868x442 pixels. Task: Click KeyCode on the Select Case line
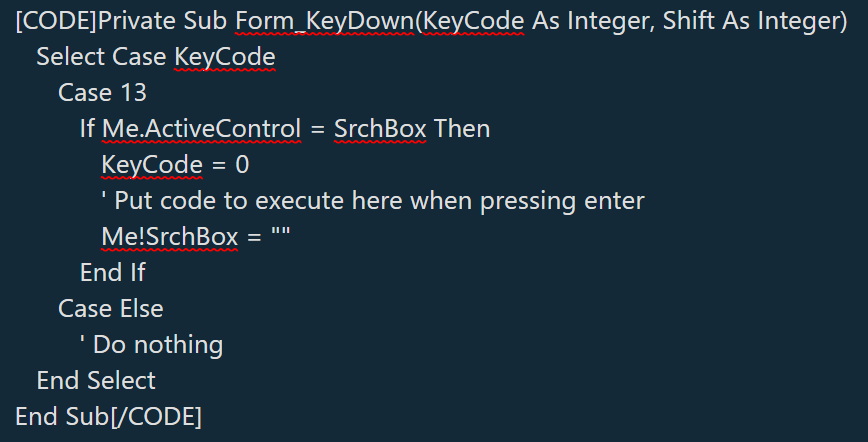(x=224, y=58)
